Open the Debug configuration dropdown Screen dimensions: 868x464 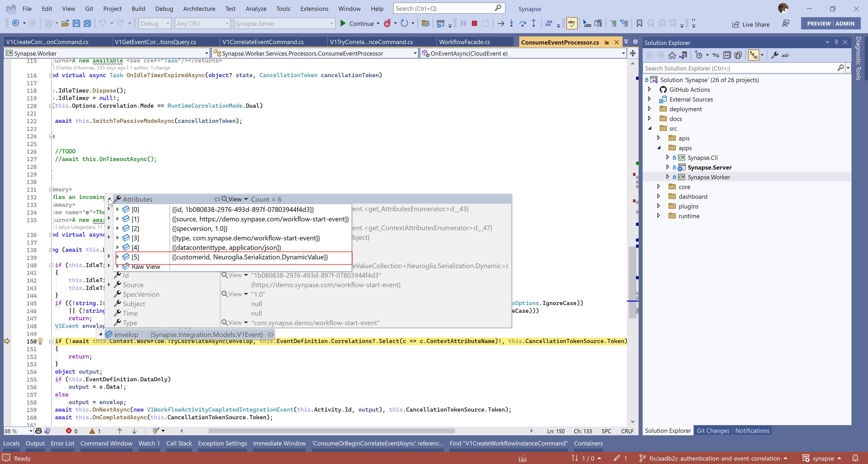155,24
